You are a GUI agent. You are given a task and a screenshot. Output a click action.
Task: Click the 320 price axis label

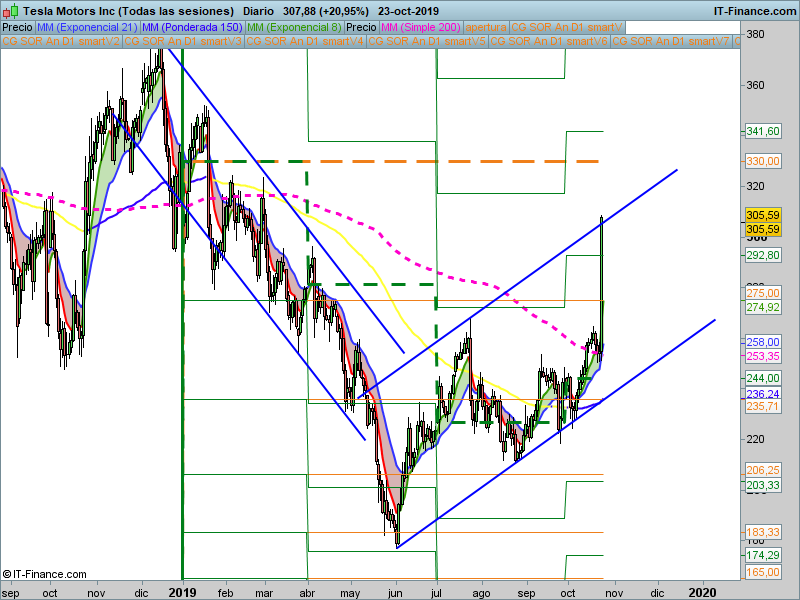pyautogui.click(x=755, y=186)
